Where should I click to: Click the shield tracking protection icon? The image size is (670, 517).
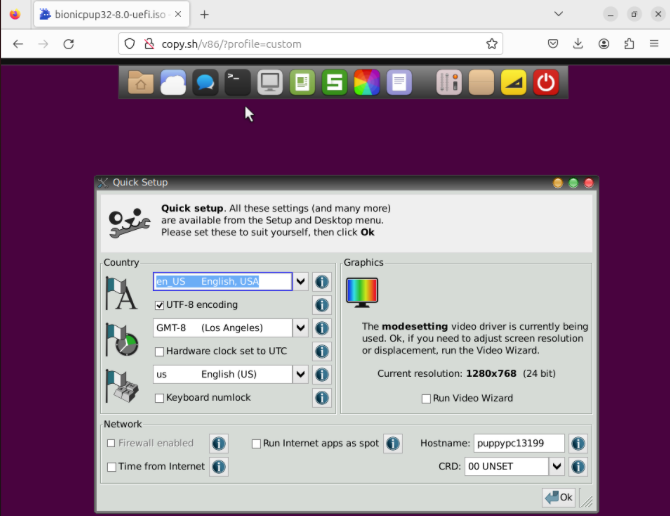[130, 44]
